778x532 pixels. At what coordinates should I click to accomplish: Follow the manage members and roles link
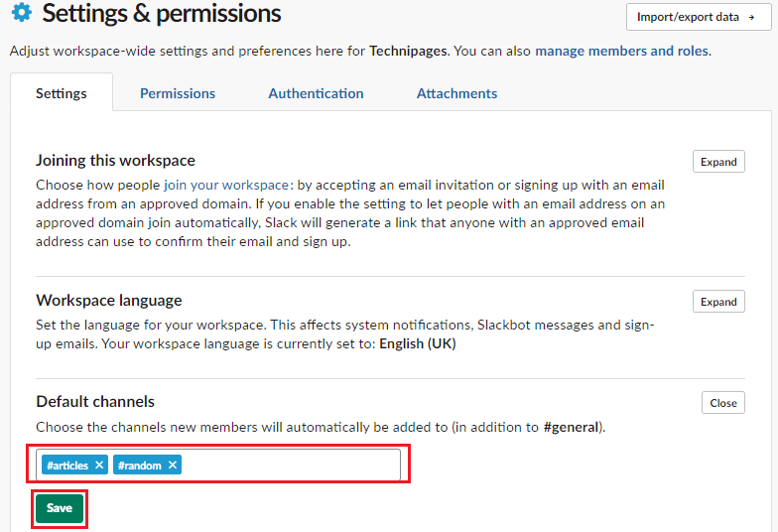point(621,52)
